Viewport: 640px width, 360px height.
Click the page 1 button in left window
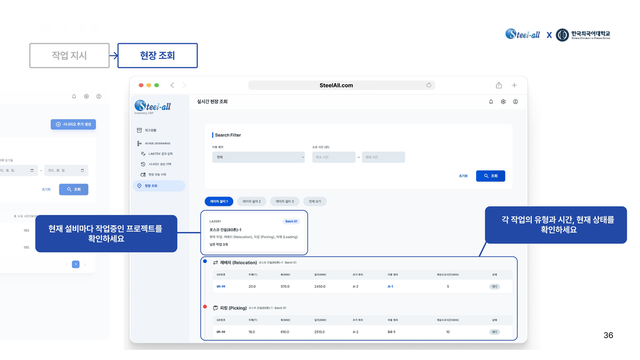[76, 264]
